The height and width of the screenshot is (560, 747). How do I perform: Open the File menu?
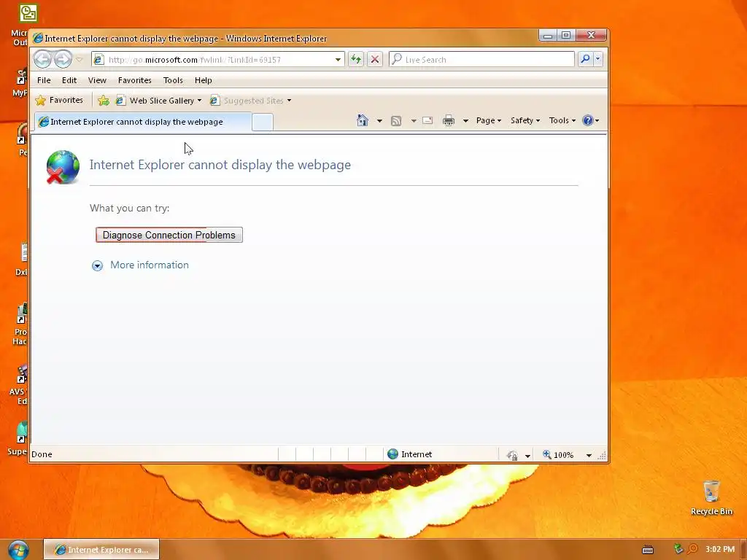tap(44, 80)
